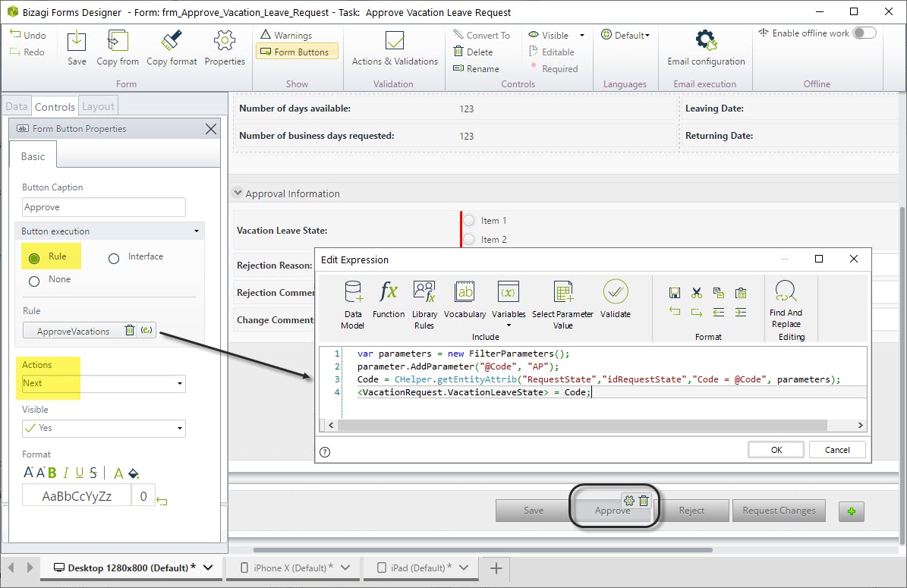907x588 pixels.
Task: Click Select Parameter Value
Action: [562, 305]
